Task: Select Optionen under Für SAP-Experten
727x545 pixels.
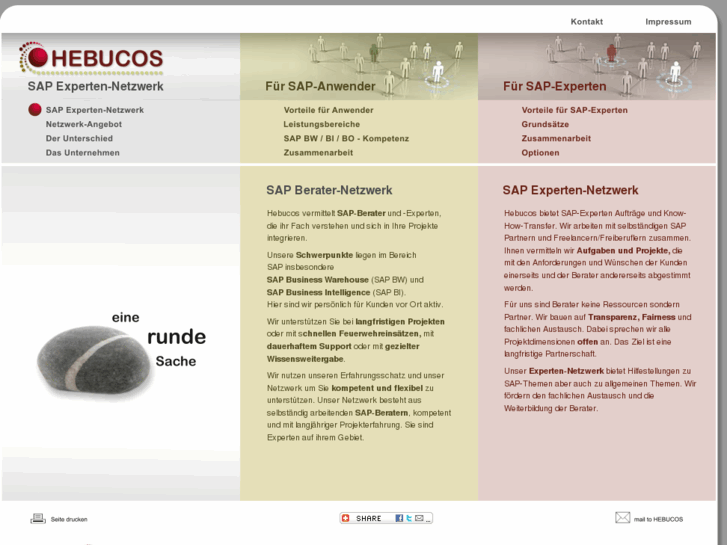Action: click(540, 153)
